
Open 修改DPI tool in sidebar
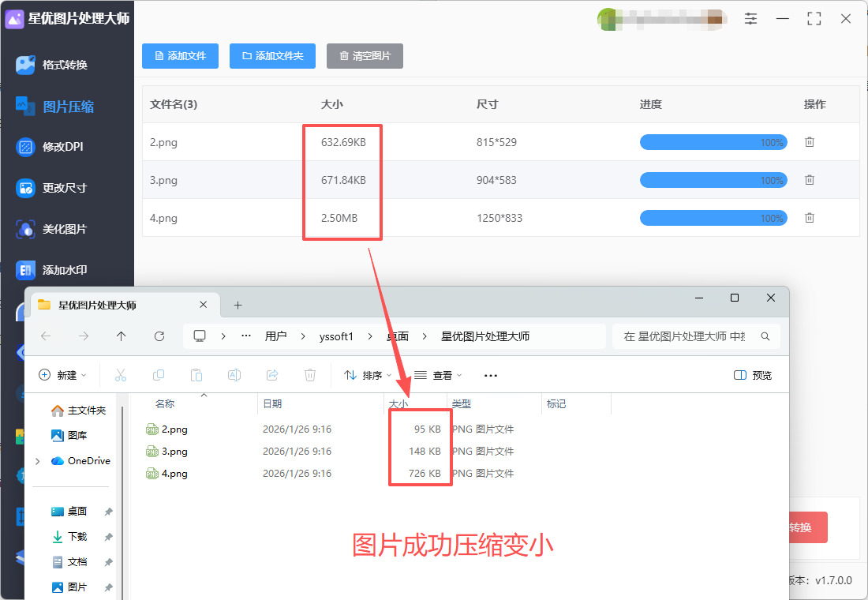coord(49,147)
